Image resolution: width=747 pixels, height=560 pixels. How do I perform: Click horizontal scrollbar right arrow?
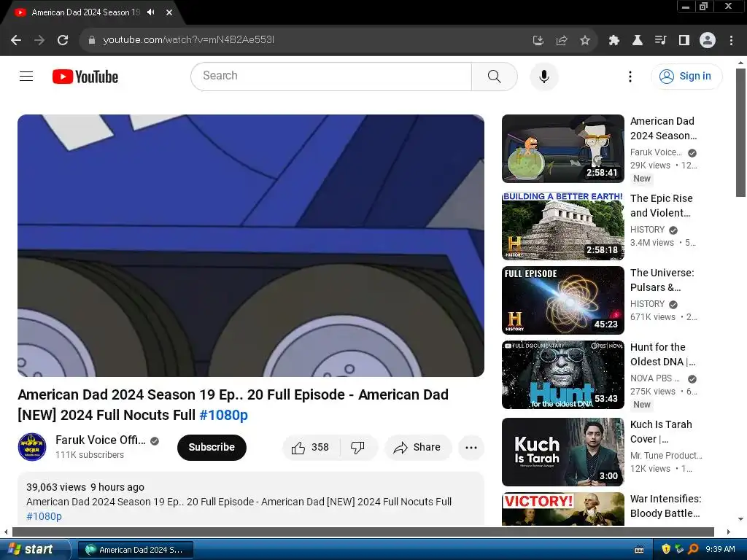pos(728,532)
